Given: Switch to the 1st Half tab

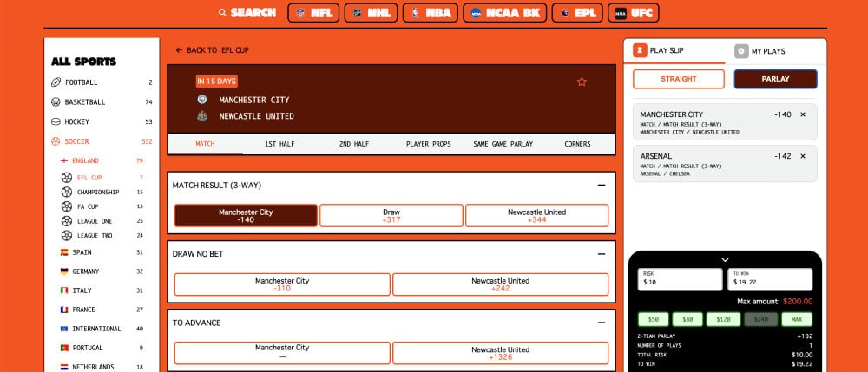Looking at the screenshot, I should click(x=279, y=144).
